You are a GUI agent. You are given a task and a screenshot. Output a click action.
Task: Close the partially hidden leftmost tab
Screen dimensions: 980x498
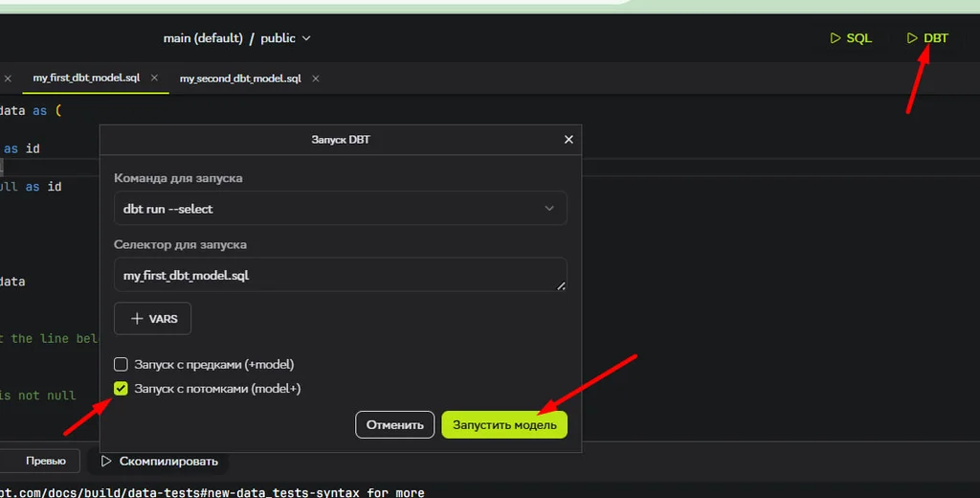pos(8,79)
